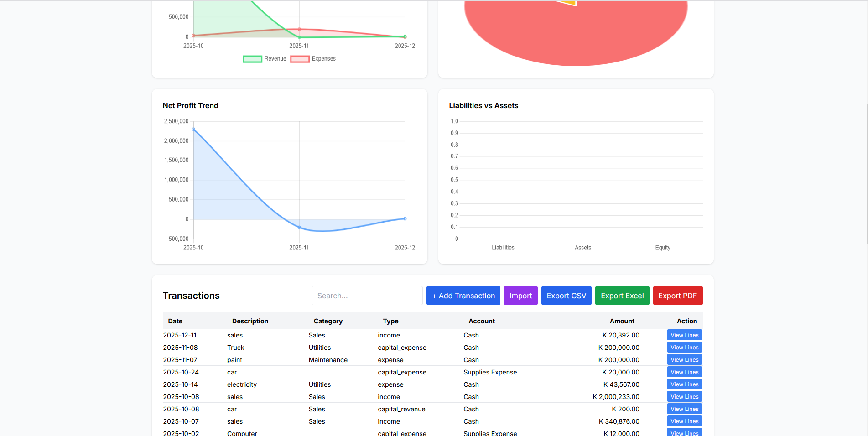Click the Category column header

point(328,321)
